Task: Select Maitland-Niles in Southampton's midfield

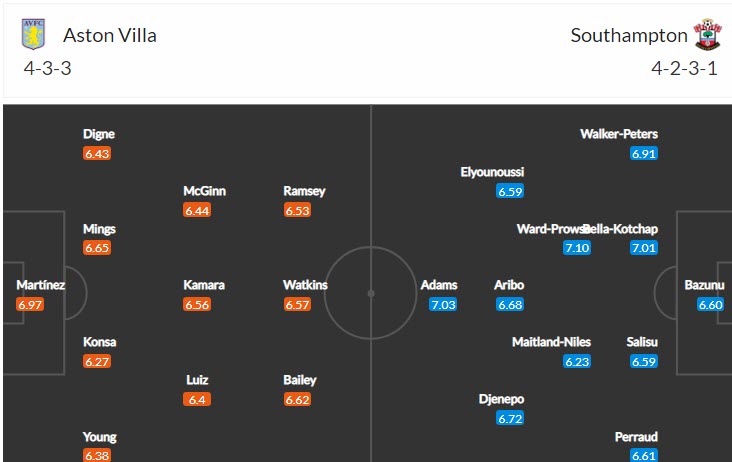Action: pos(551,342)
